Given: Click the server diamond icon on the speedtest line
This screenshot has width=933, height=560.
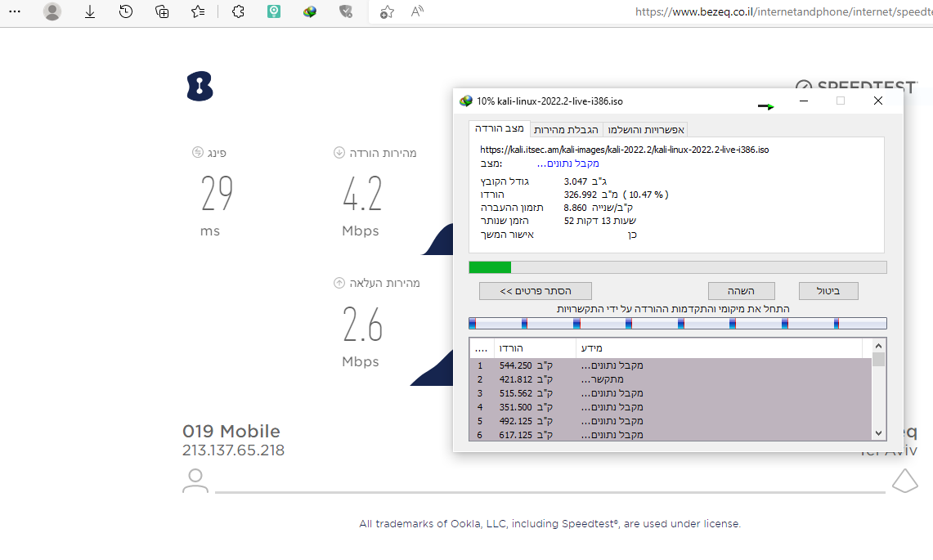Looking at the screenshot, I should (x=905, y=481).
